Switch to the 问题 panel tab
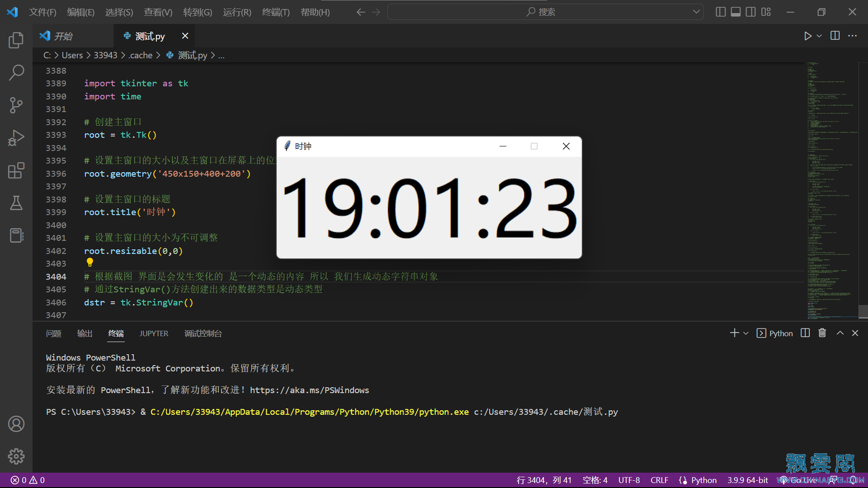The width and height of the screenshot is (868, 488). point(53,333)
